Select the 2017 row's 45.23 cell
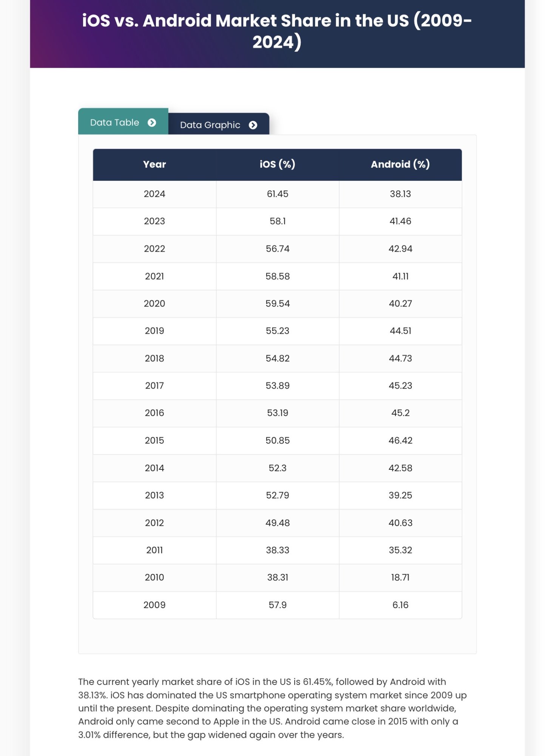Image resolution: width=545 pixels, height=756 pixels. tap(400, 386)
